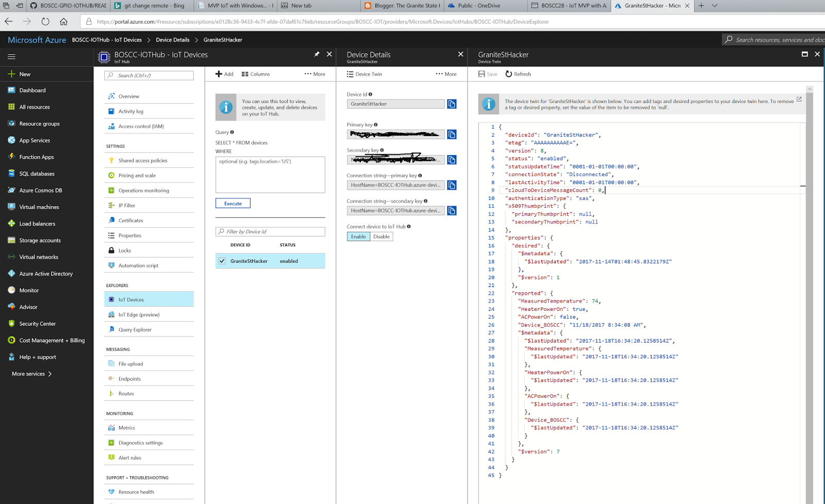Click the Filter by Device Id field

pyautogui.click(x=270, y=232)
